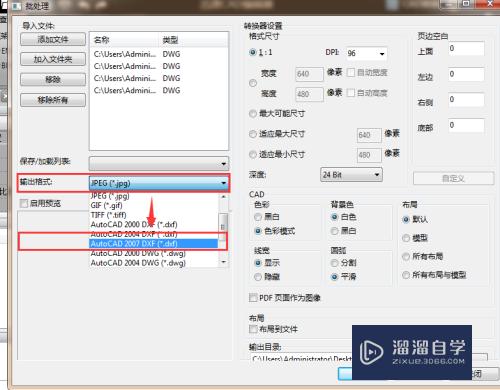
Task: Choose TIFF (*.tiff) from the list
Action: pyautogui.click(x=108, y=215)
